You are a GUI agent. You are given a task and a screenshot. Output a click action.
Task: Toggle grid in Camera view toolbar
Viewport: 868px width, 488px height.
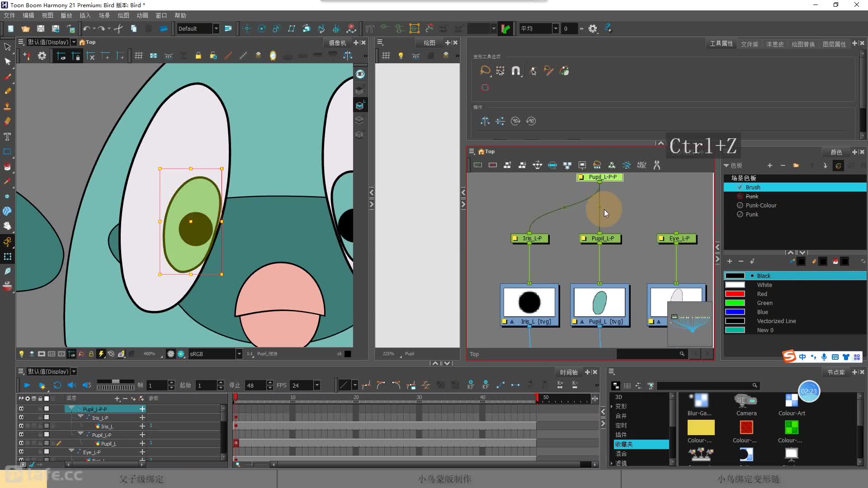pos(139,56)
